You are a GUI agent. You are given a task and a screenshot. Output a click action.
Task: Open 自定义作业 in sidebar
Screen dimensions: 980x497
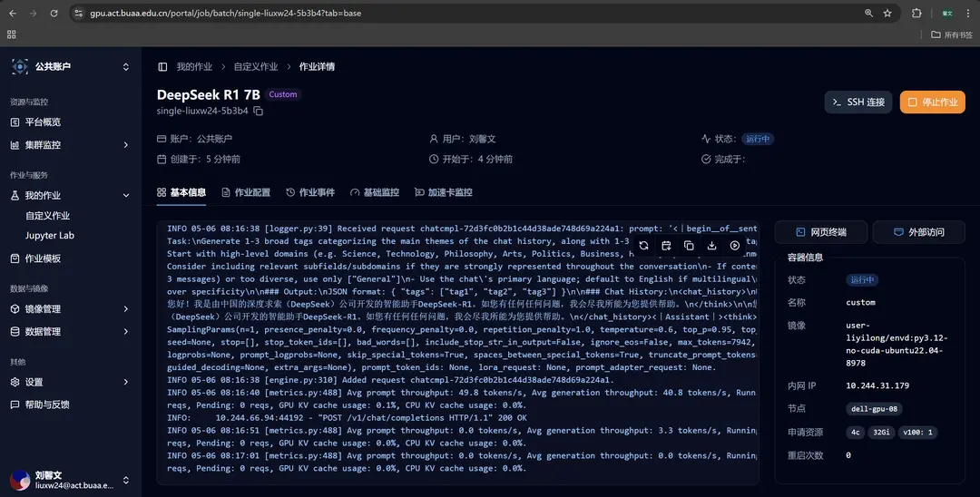point(47,216)
